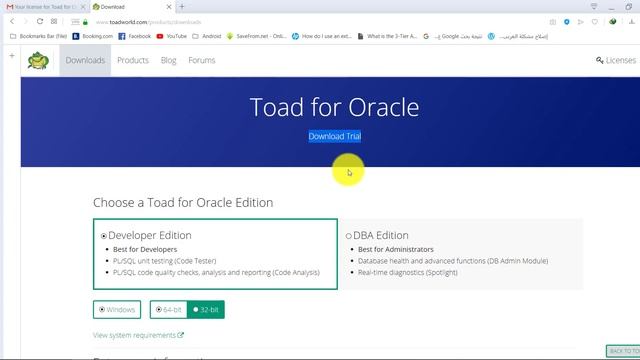Click 'Choose a Toad for Oracle Edition' heading

point(183,202)
